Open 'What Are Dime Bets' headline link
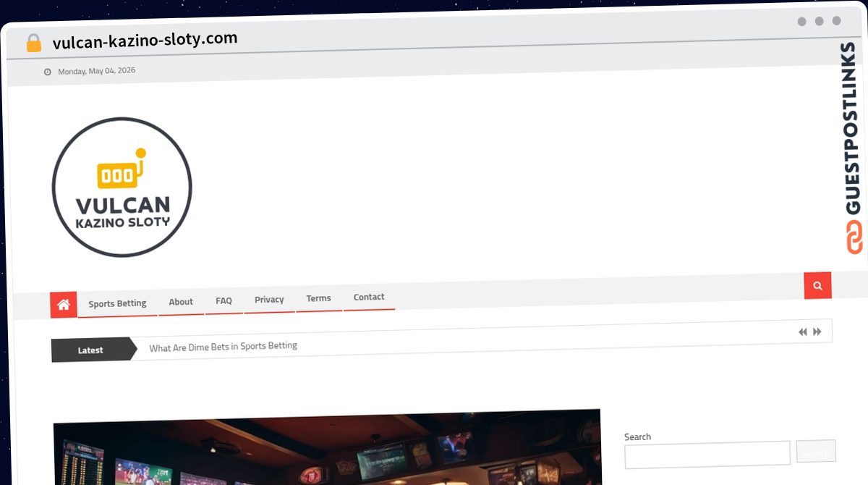This screenshot has width=868, height=485. point(224,347)
